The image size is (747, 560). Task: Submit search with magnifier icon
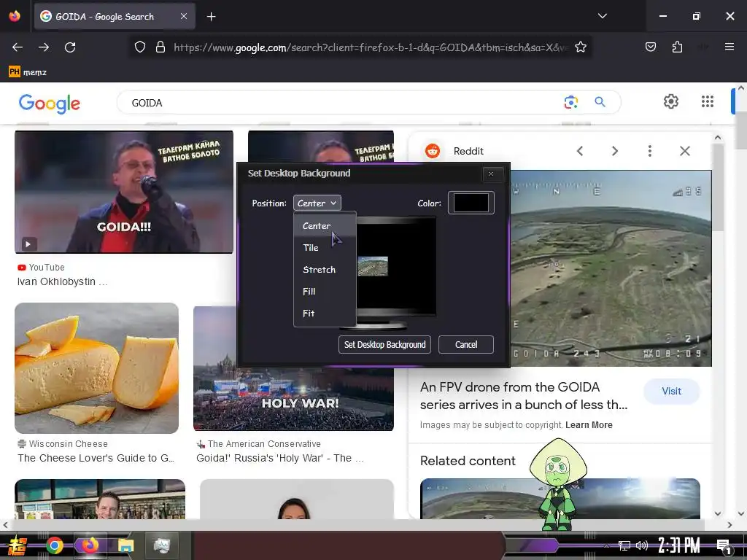tap(600, 102)
